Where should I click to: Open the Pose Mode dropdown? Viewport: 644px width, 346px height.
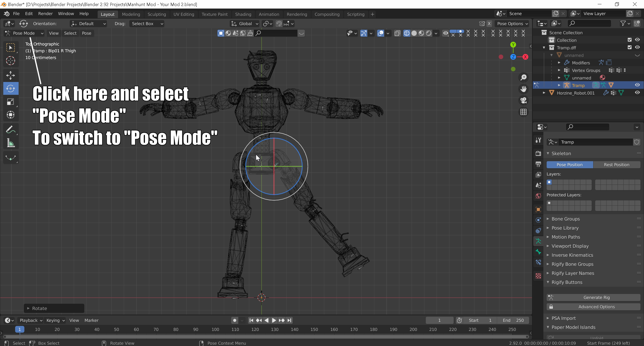click(24, 33)
